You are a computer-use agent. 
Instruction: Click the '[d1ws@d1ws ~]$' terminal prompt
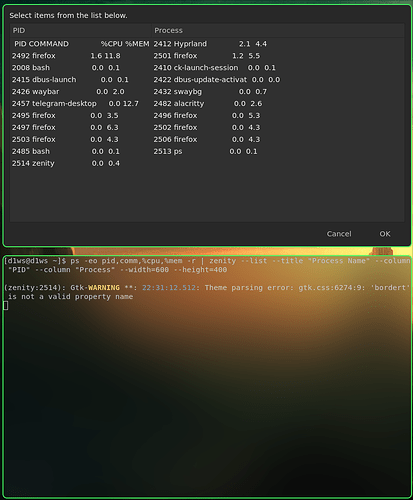point(35,261)
